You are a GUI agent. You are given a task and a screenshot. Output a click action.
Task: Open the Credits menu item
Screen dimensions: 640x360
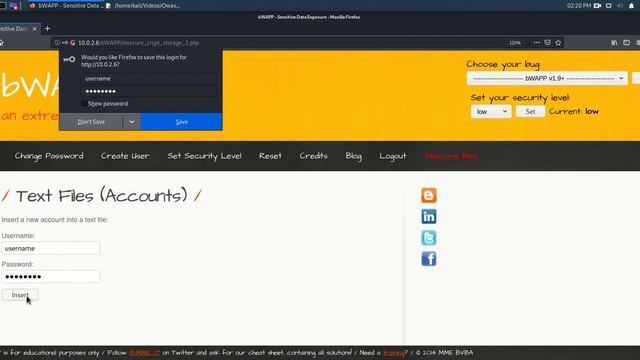[x=313, y=156]
